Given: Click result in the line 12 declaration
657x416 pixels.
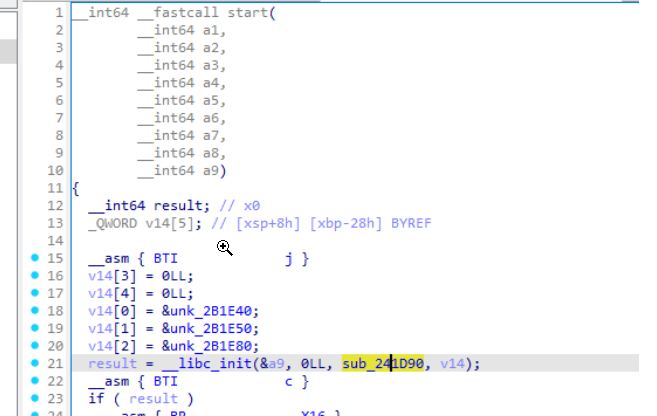Looking at the screenshot, I should click(x=178, y=206).
